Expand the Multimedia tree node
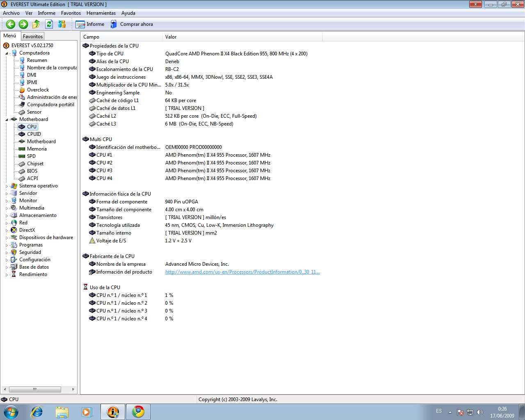This screenshot has width=525, height=420. [7, 208]
